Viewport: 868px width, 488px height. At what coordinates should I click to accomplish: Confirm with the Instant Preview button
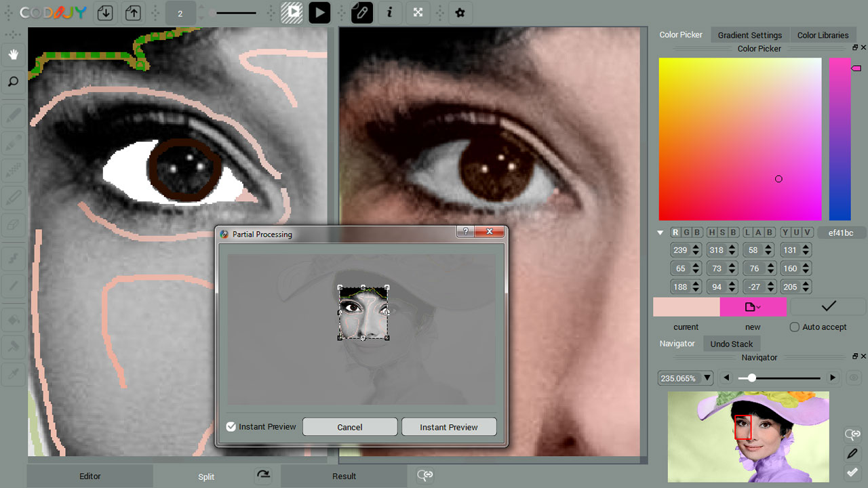[448, 426]
